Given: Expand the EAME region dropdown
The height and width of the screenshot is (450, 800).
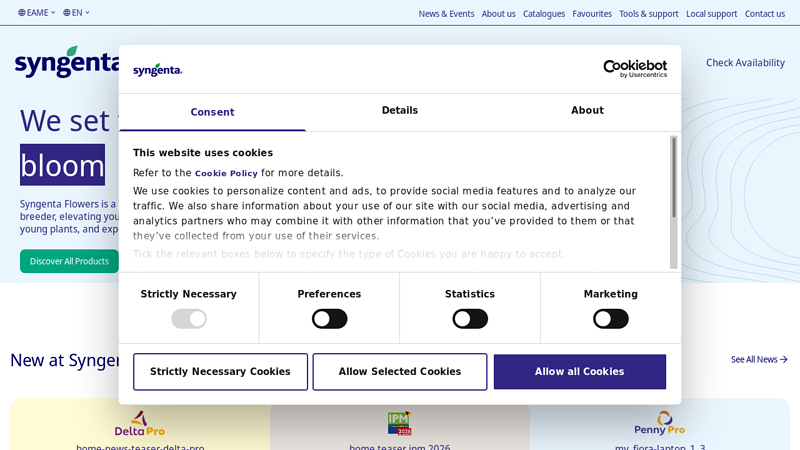Looking at the screenshot, I should (37, 13).
